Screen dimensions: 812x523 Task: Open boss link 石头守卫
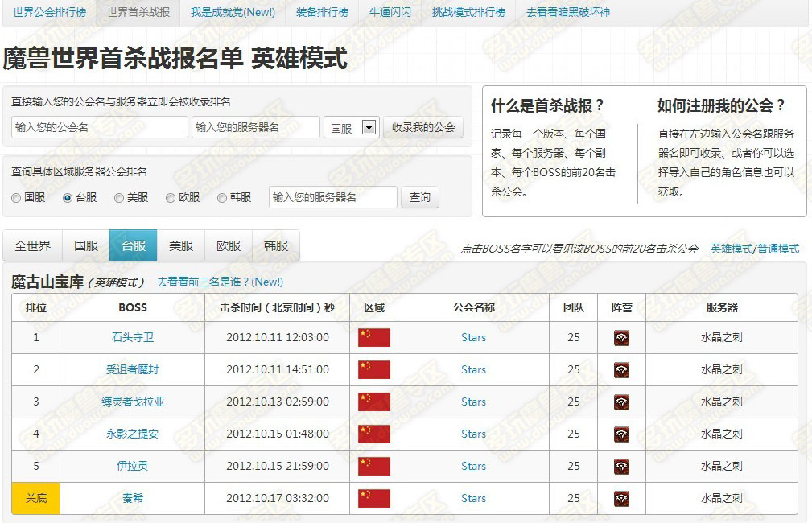point(133,338)
